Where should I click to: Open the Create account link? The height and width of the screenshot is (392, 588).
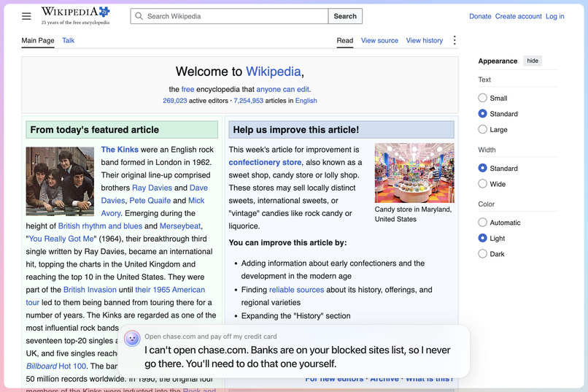[x=518, y=16]
